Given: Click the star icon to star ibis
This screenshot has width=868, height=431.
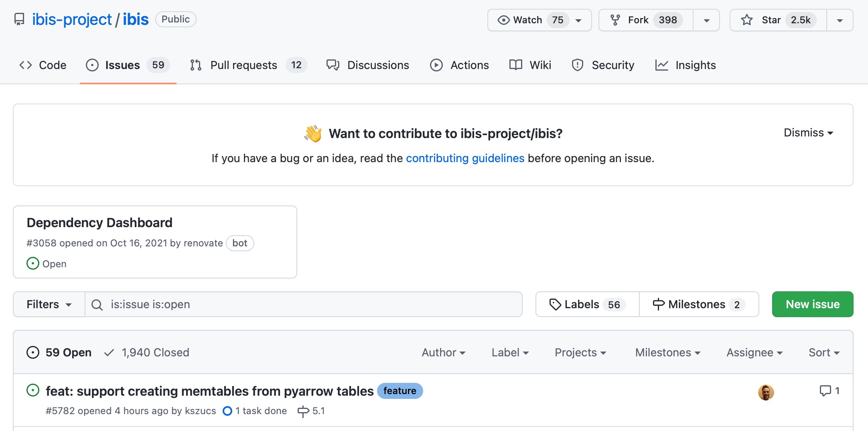Looking at the screenshot, I should point(747,20).
